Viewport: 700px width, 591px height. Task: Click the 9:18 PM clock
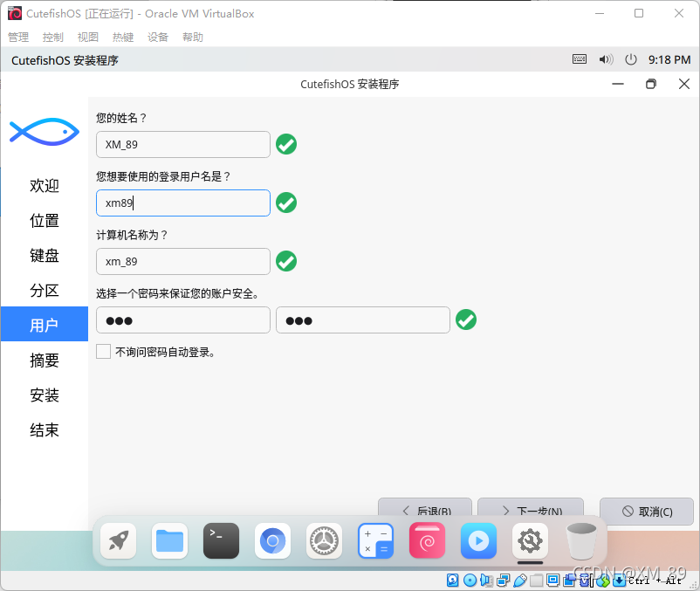(x=669, y=60)
